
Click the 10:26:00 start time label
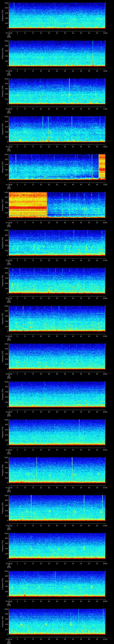(x=9, y=487)
